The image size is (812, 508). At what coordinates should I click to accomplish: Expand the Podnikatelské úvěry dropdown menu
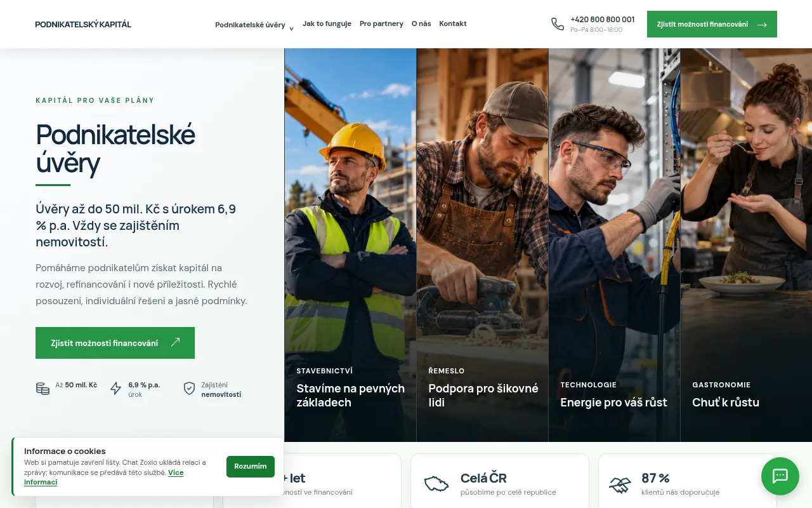tap(254, 25)
